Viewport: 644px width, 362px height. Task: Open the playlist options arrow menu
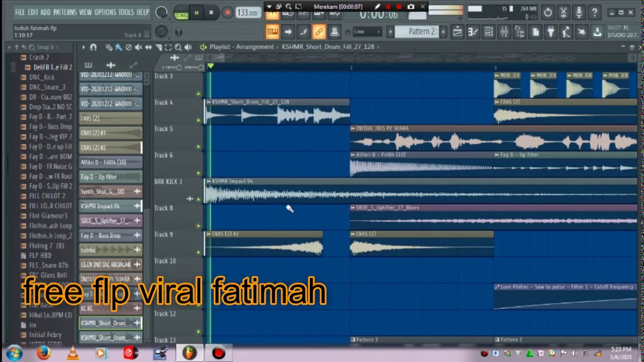pos(84,47)
